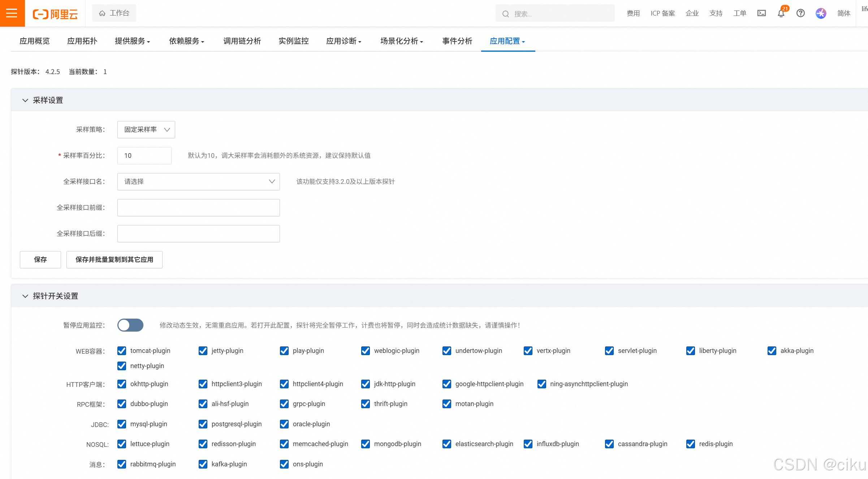
Task: Uncheck the akka-plugin checkbox
Action: point(772,351)
